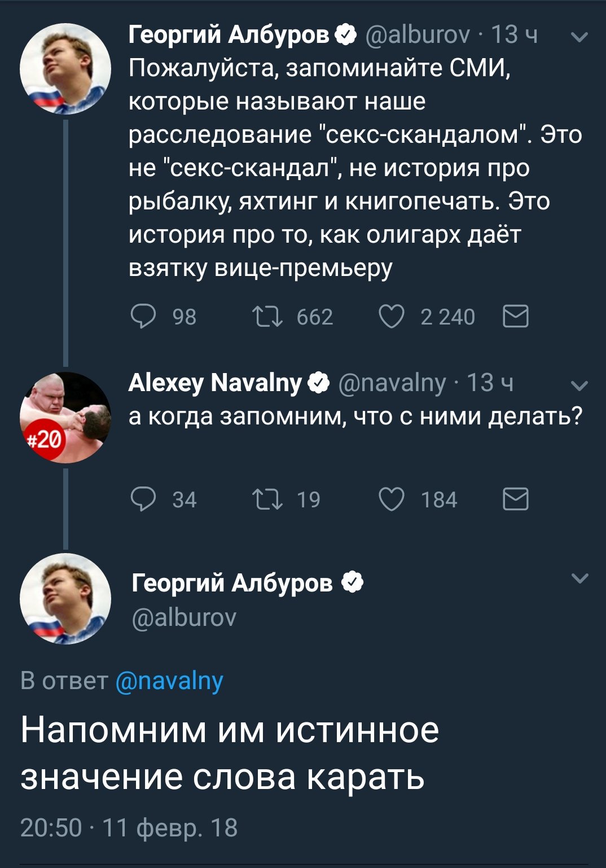This screenshot has height=868, width=606.
Task: Expand the menu chevron on Navalny's tweet
Action: click(x=580, y=385)
